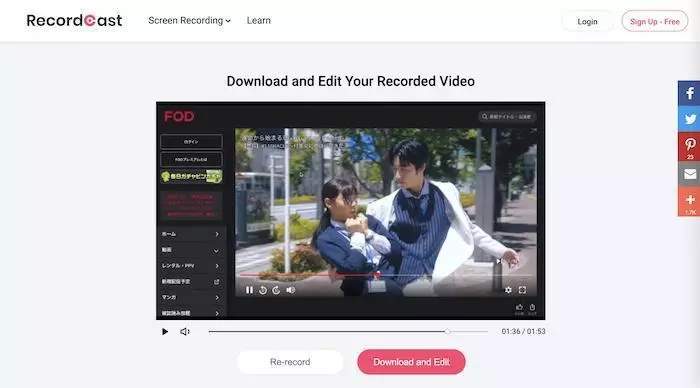Share on Pinterest via the side icon
The width and height of the screenshot is (700, 388).
click(689, 146)
